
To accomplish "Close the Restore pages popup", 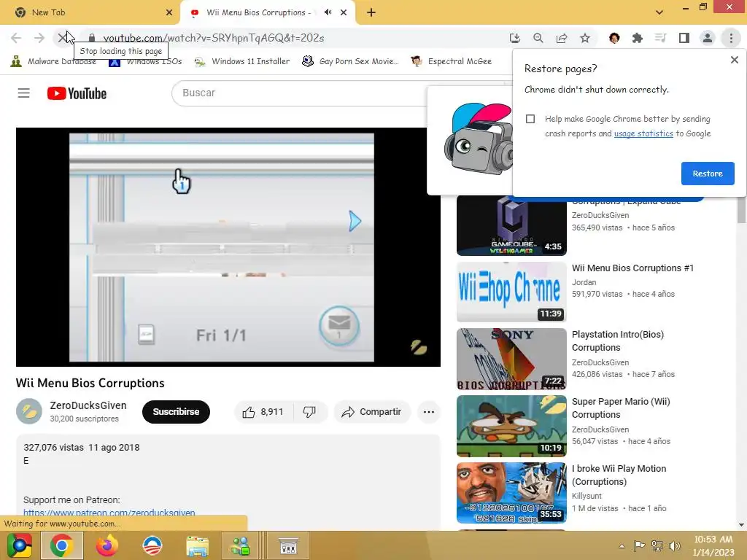I will point(734,60).
